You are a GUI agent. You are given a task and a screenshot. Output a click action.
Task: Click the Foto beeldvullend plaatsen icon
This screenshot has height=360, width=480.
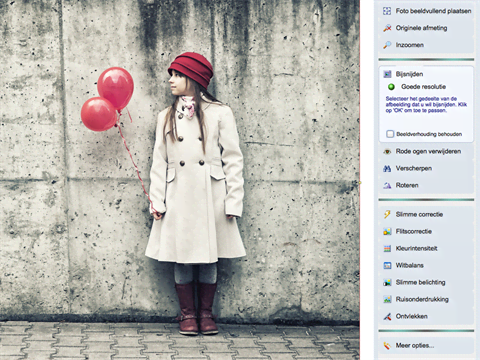click(x=387, y=11)
